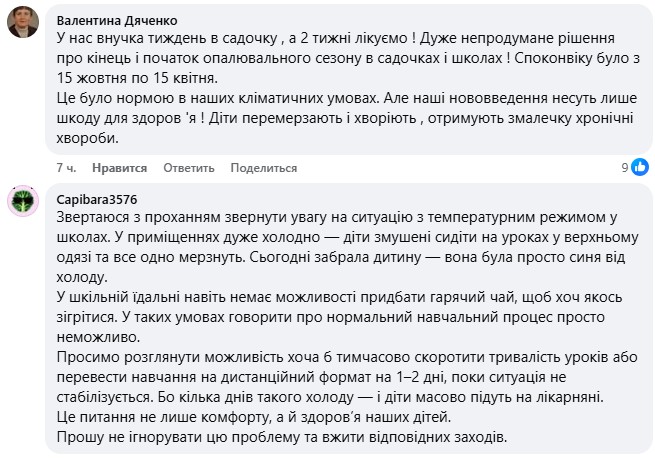Click the word 'хвороби.' ending first comment
The width and height of the screenshot is (655, 460).
pos(86,139)
